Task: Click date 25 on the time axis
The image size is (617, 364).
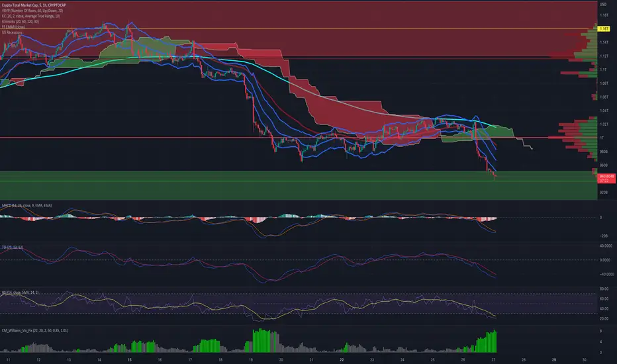Action: click(x=432, y=359)
